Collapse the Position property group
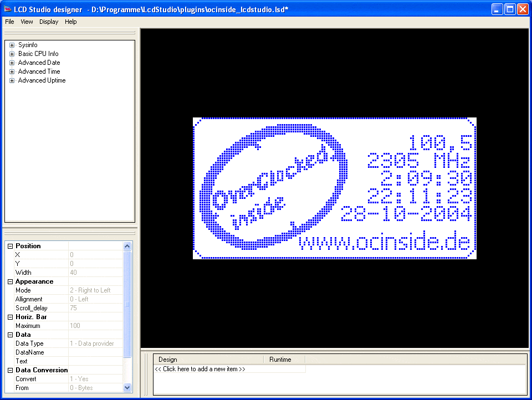 [x=10, y=247]
